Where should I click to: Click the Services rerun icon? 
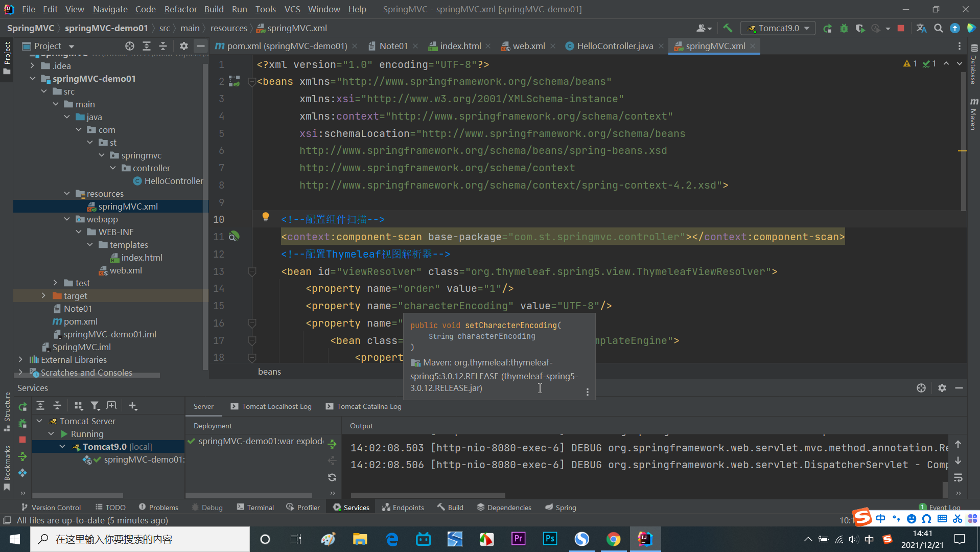coord(22,407)
